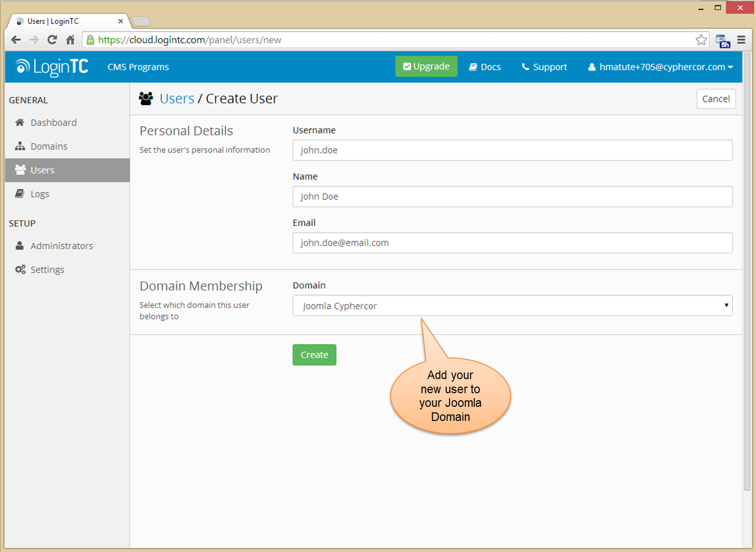The image size is (756, 552).
Task: Minimize the browser window
Action: 701,8
